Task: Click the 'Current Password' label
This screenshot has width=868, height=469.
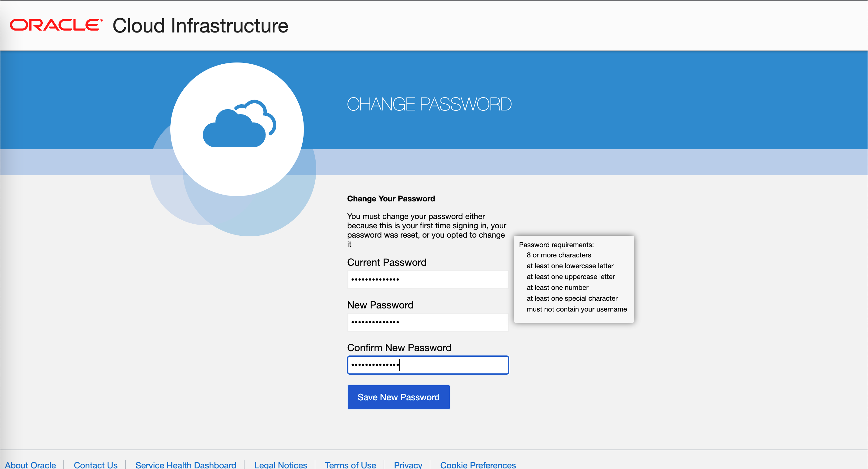Action: [x=387, y=262]
